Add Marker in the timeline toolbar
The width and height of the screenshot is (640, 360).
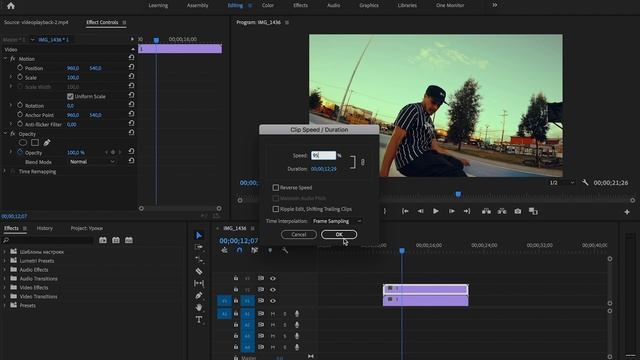pos(270,250)
